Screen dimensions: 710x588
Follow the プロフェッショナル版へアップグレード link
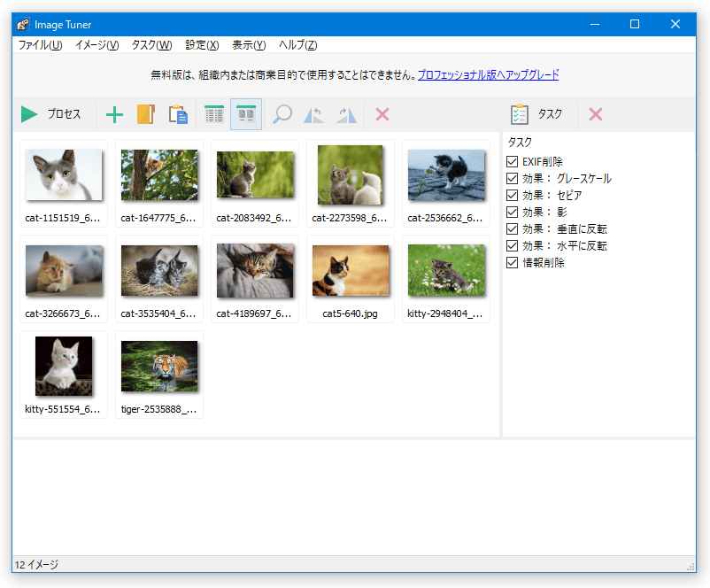(x=488, y=74)
